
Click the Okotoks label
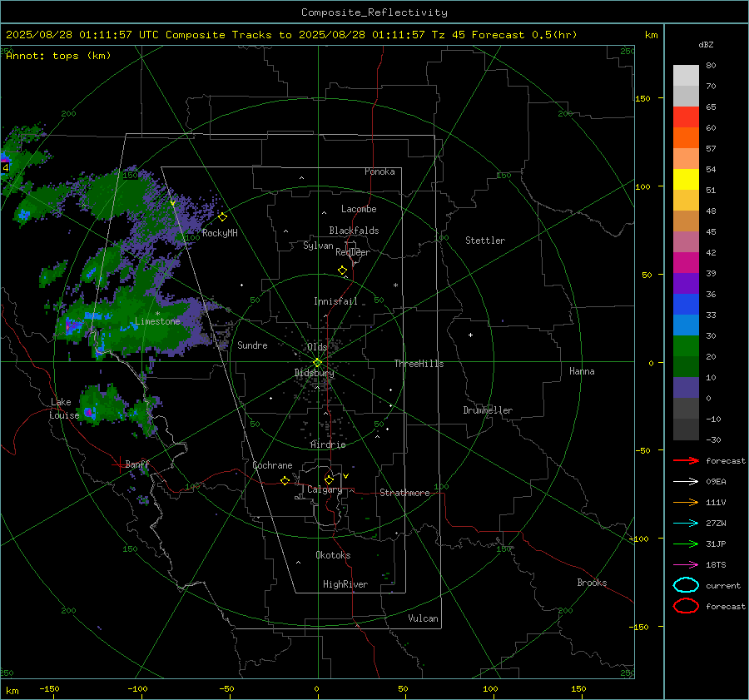coord(333,555)
